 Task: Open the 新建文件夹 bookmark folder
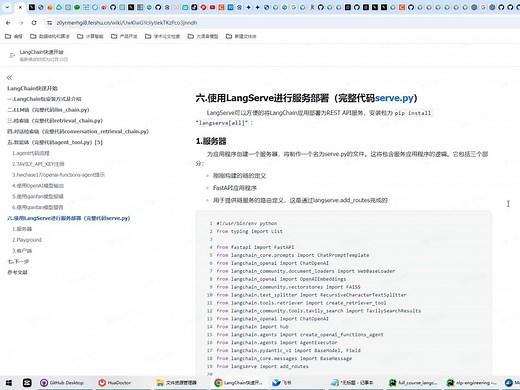point(241,36)
